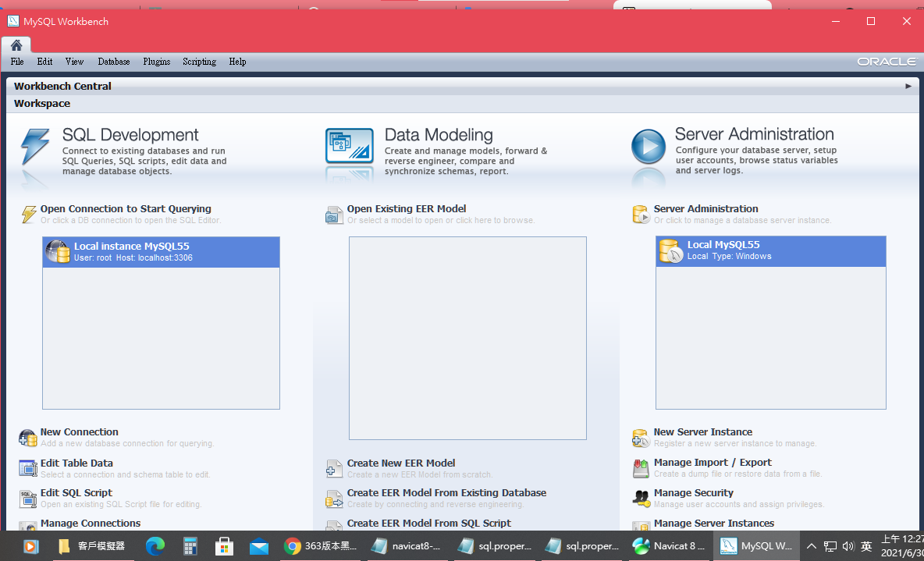
Task: Click the Data Modeling diagram icon
Action: pos(350,146)
